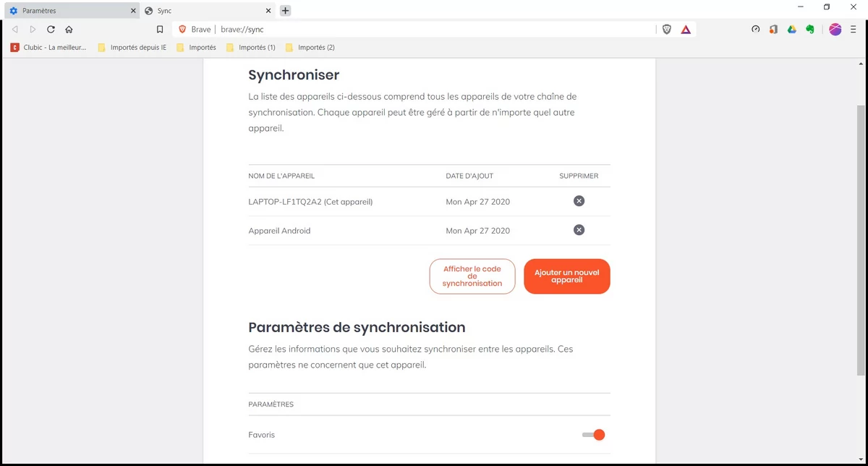Click the date beside LAPTOP-LF1TQ2A2
Viewport: 868px width, 466px height.
pos(477,202)
